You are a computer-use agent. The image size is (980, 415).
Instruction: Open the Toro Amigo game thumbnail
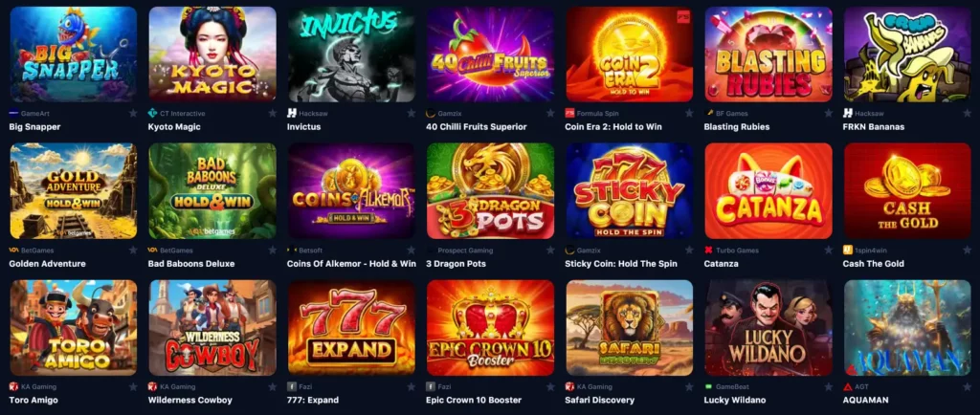[73, 328]
